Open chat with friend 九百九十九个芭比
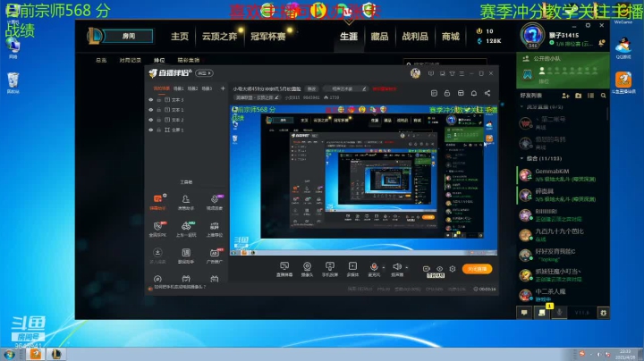The height and width of the screenshot is (361, 644). (x=561, y=235)
